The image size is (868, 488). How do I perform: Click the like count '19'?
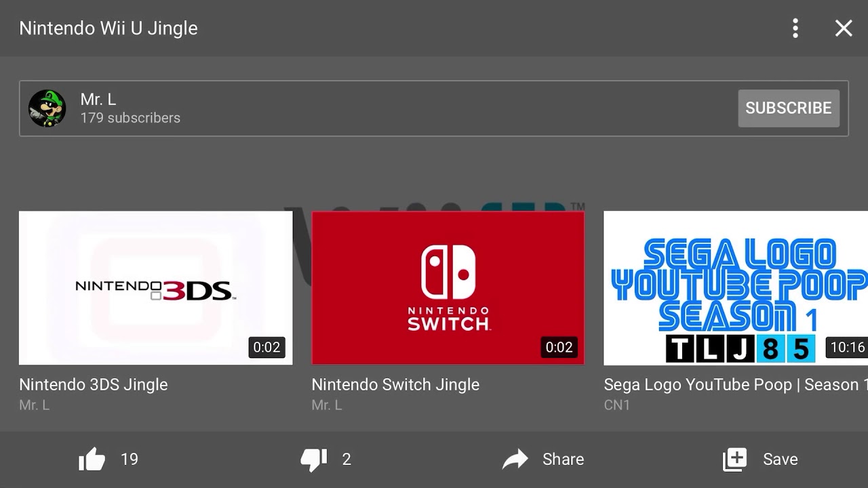pyautogui.click(x=130, y=460)
